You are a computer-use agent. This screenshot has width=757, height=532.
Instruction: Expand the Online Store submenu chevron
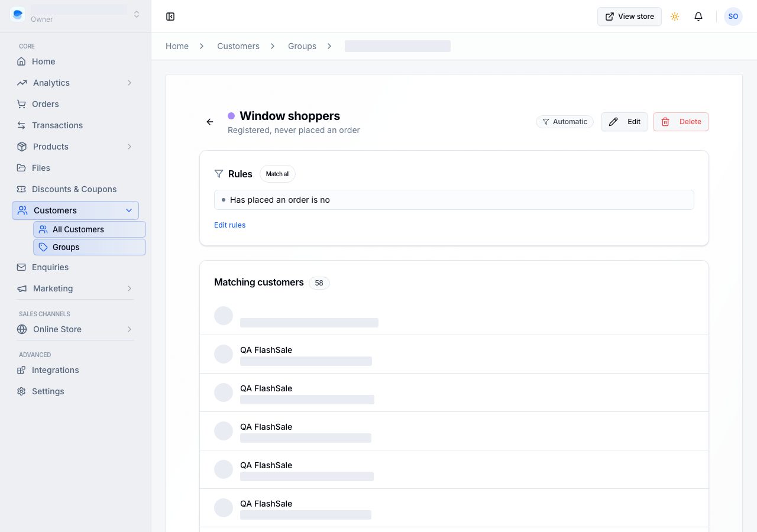(129, 329)
